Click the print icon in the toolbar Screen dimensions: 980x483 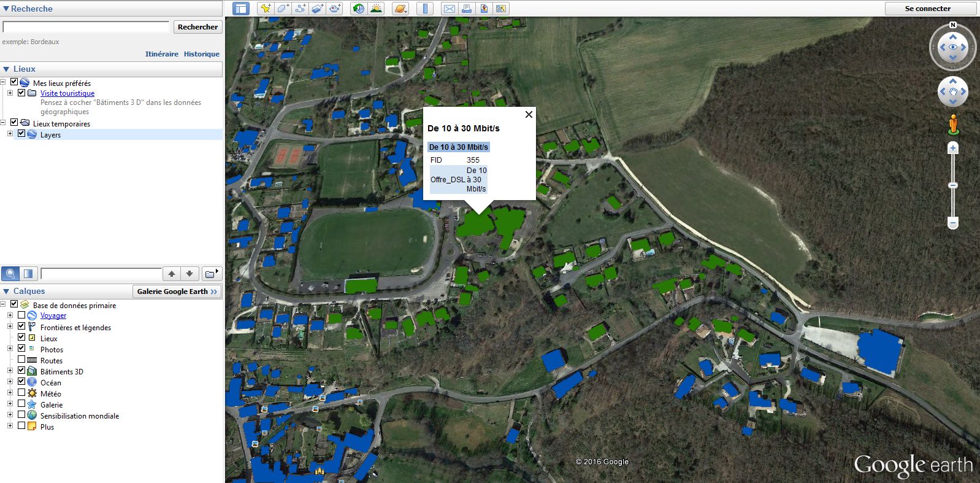tap(467, 9)
